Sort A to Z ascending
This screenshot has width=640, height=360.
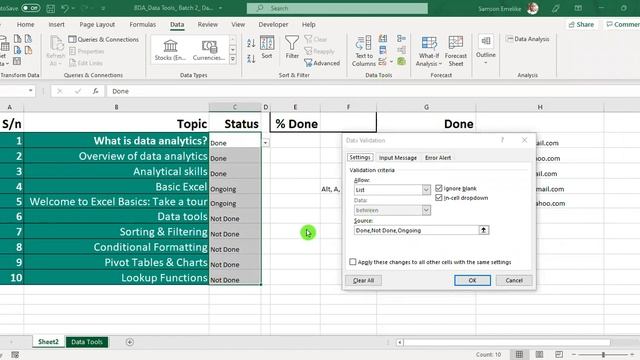point(251,43)
